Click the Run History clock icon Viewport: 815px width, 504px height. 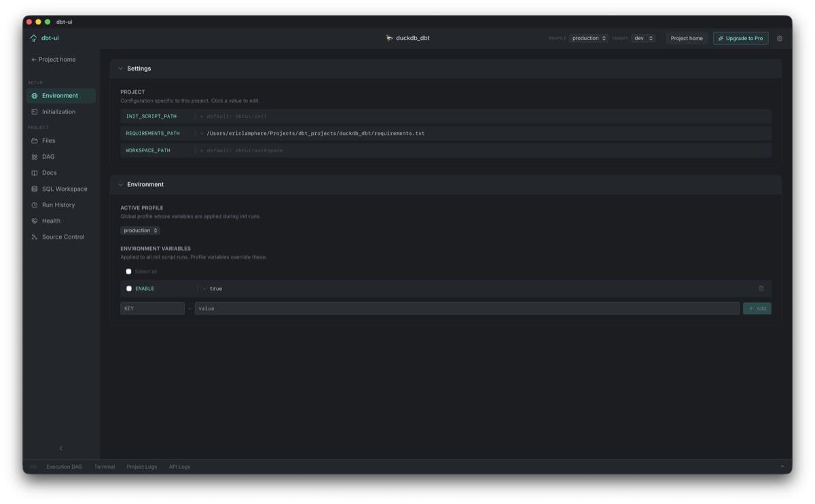(35, 205)
